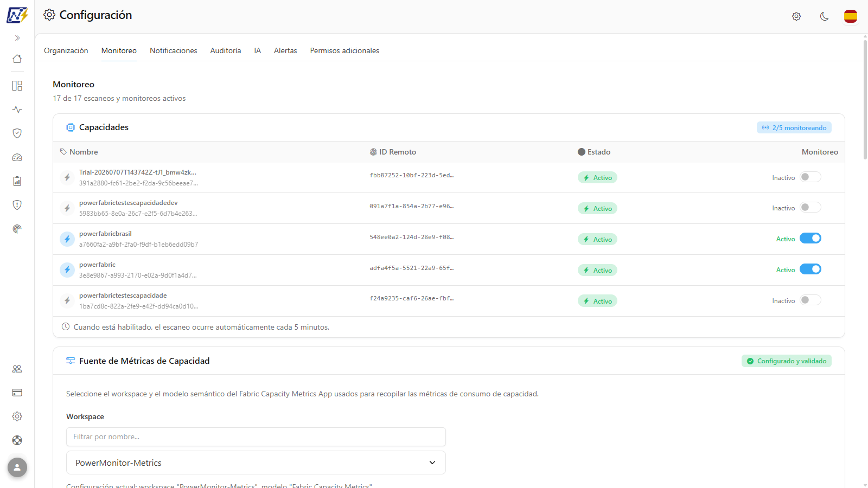Click the lightning icon for powerfabric row
This screenshot has height=488, width=868.
(67, 270)
